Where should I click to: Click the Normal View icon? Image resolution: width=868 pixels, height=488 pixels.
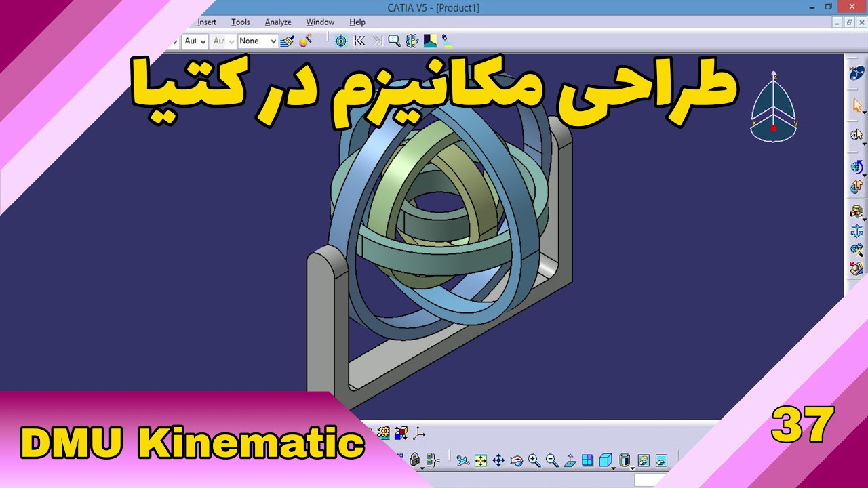570,460
